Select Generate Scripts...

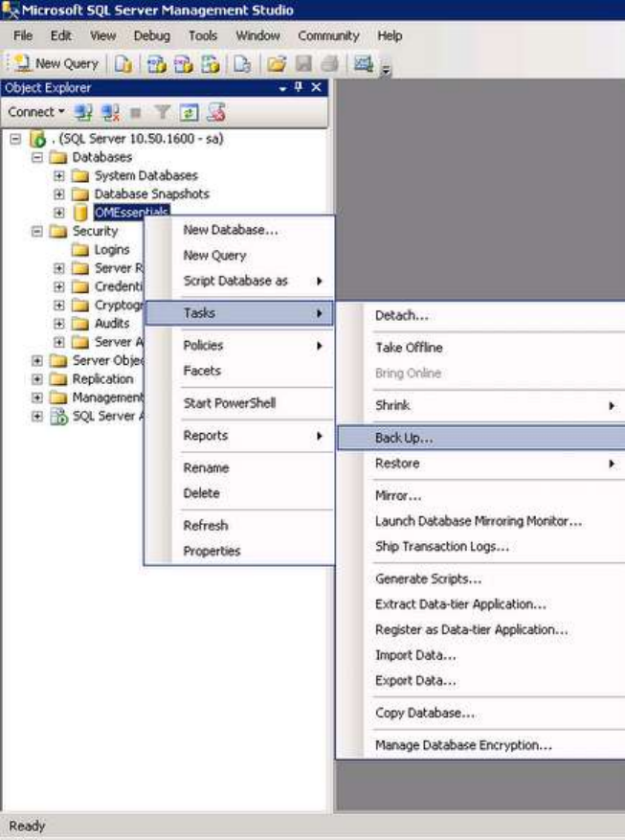coord(481,579)
